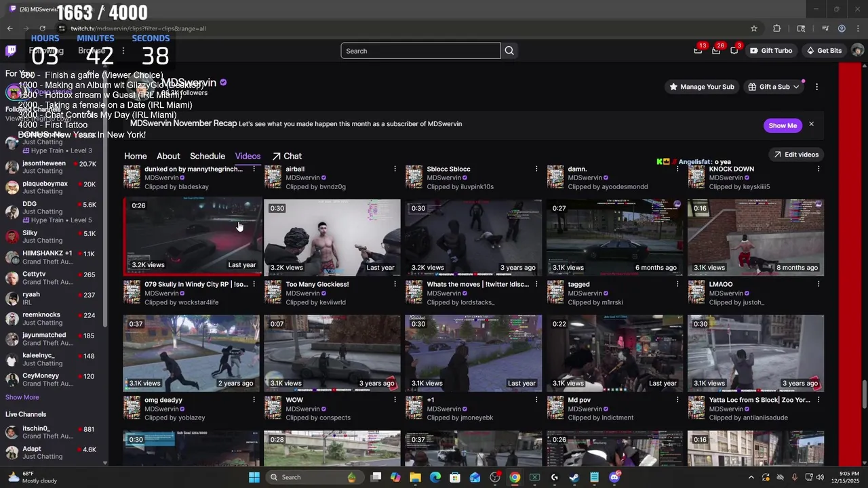Viewport: 868px width, 488px height.
Task: Open Silky followed channel
Action: tap(53, 237)
